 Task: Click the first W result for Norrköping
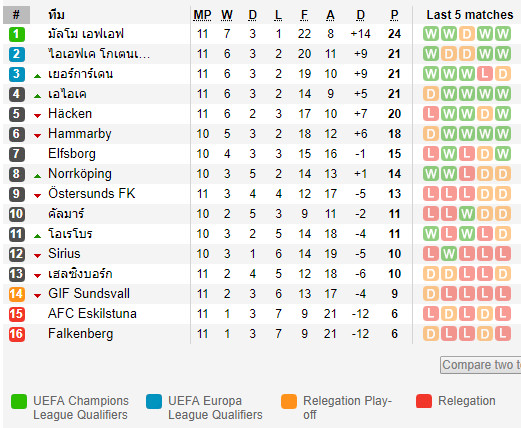[x=431, y=174]
